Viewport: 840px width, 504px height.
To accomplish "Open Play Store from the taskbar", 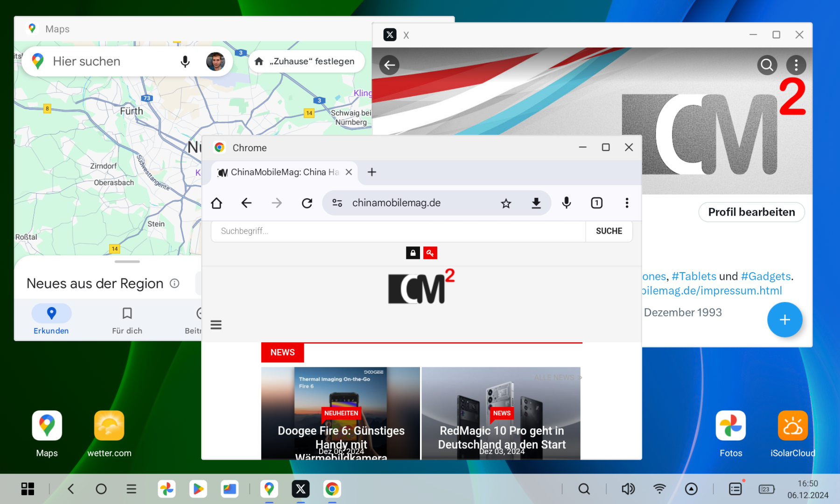I will coord(198,489).
